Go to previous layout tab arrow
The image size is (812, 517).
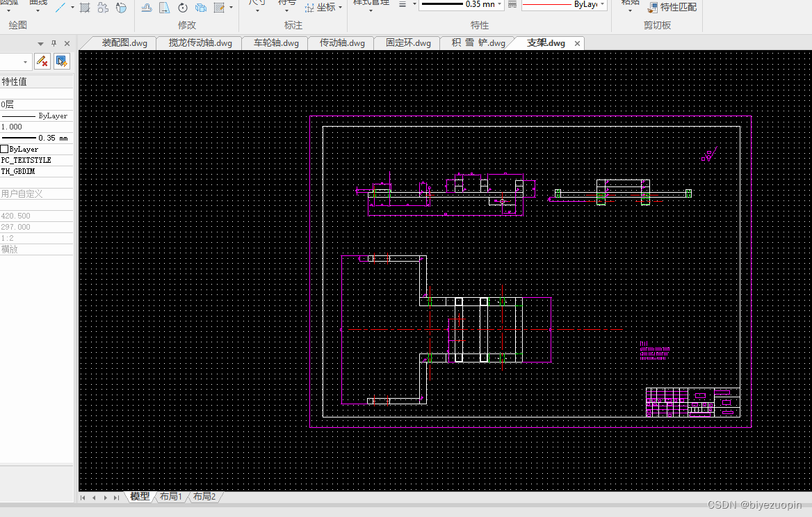pyautogui.click(x=94, y=498)
